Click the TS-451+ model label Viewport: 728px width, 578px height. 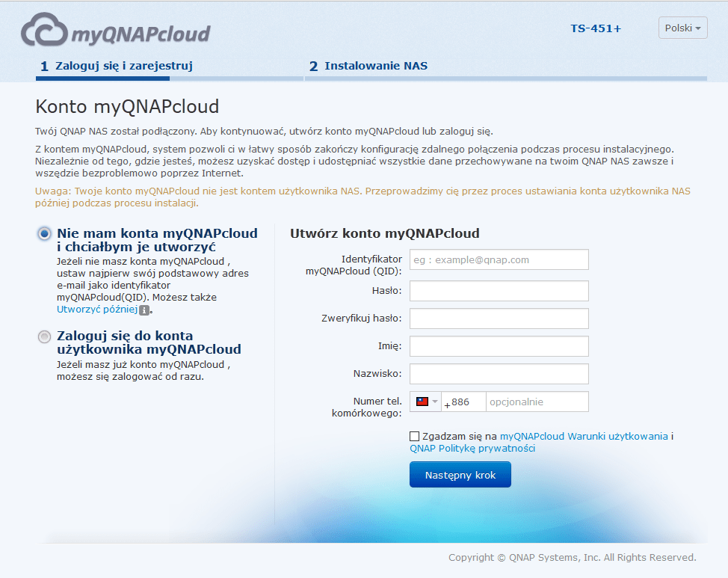[x=595, y=28]
